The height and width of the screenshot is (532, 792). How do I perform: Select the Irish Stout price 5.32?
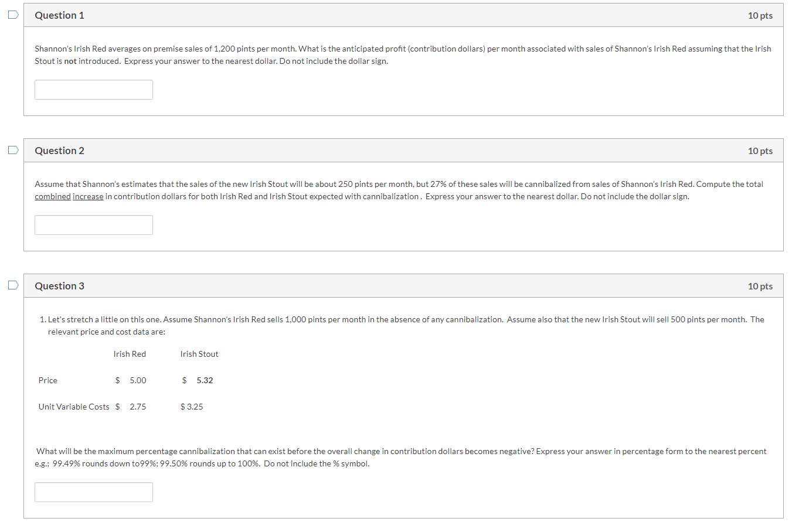205,380
